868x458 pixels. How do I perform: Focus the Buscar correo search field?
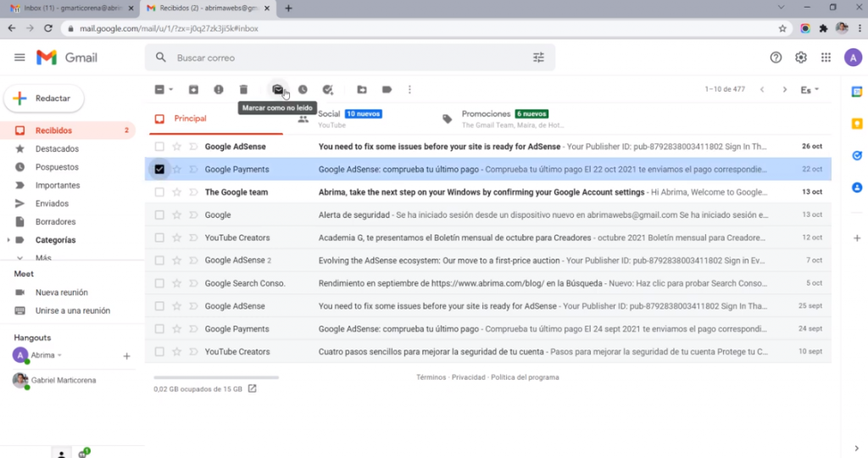(x=348, y=58)
